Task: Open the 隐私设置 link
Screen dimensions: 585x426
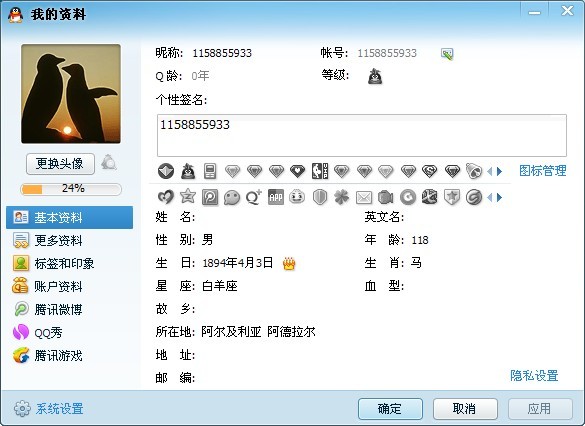Action: (534, 376)
